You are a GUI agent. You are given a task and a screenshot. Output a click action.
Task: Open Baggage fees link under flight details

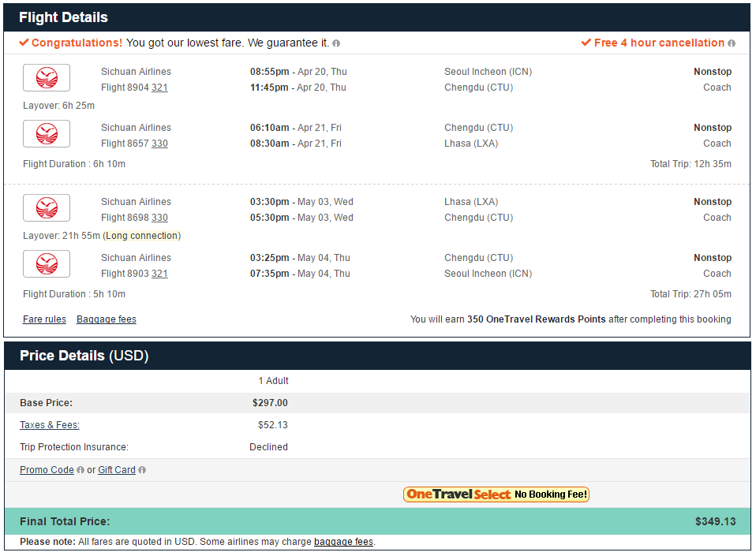[x=107, y=319]
